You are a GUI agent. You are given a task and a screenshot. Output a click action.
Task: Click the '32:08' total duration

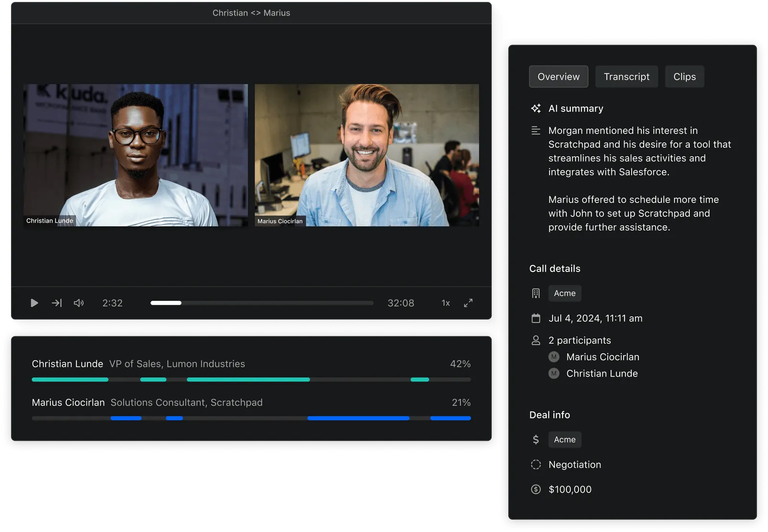pos(401,303)
